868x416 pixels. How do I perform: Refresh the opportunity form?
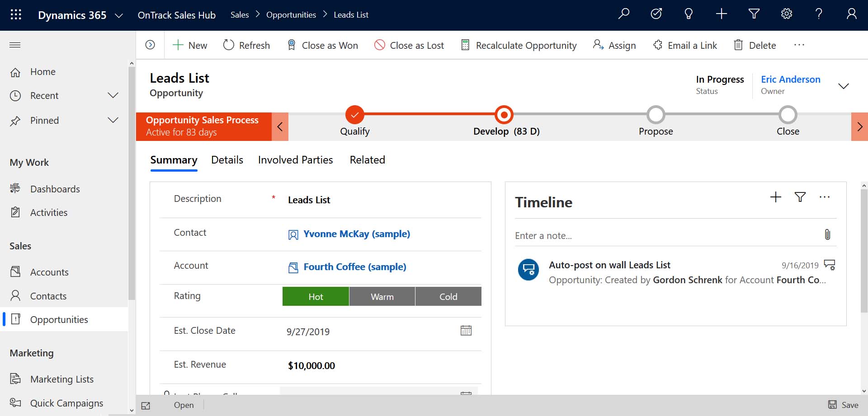[246, 45]
